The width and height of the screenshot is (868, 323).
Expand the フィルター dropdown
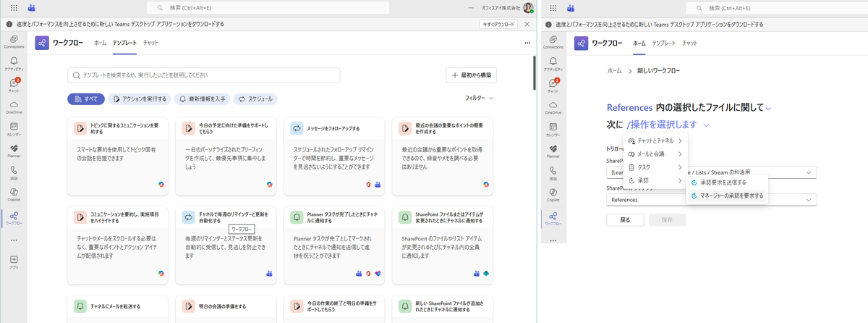click(479, 98)
